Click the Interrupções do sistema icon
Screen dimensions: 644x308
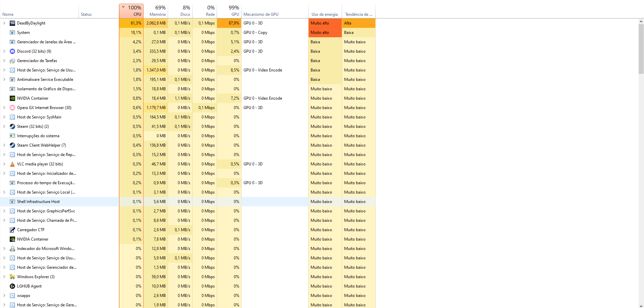(12, 136)
